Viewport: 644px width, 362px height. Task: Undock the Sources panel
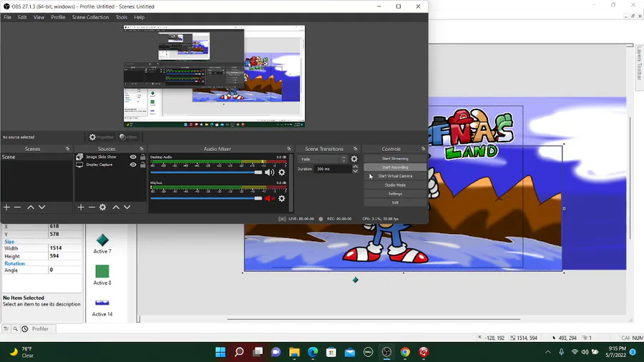tap(142, 149)
